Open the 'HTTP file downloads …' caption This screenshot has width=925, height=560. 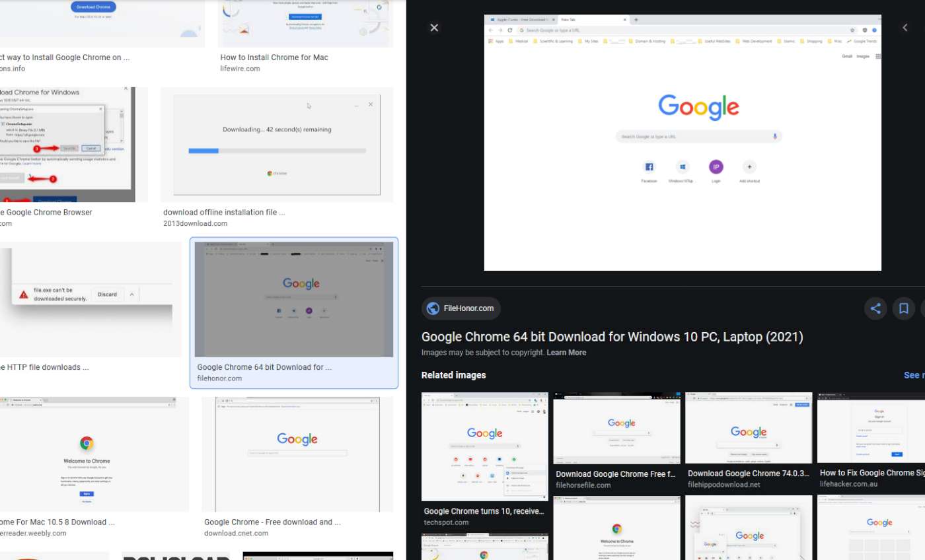coord(44,367)
